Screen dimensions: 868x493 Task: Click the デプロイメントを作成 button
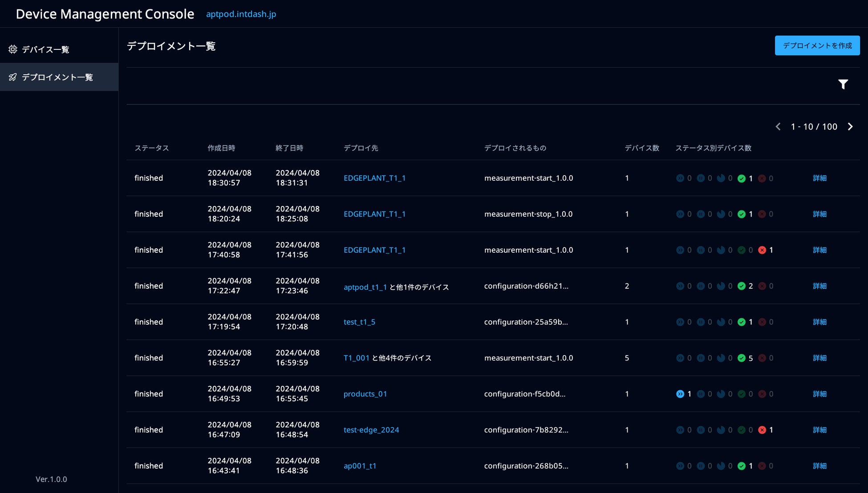[817, 45]
